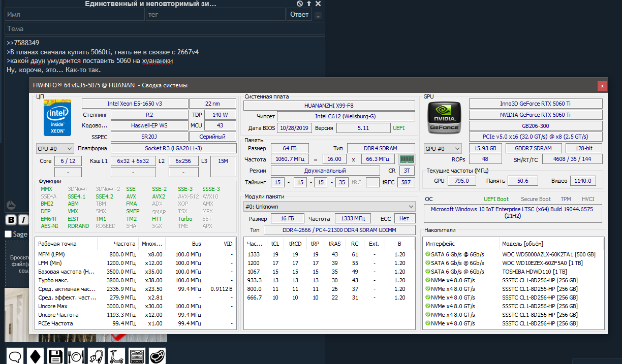Click the floppy disk save icon

55,356
